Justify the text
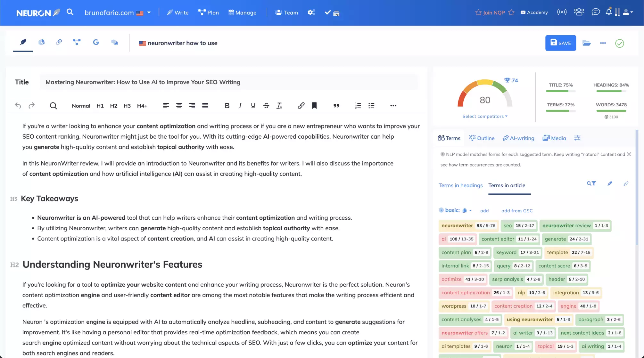The height and width of the screenshot is (358, 644). pyautogui.click(x=205, y=106)
